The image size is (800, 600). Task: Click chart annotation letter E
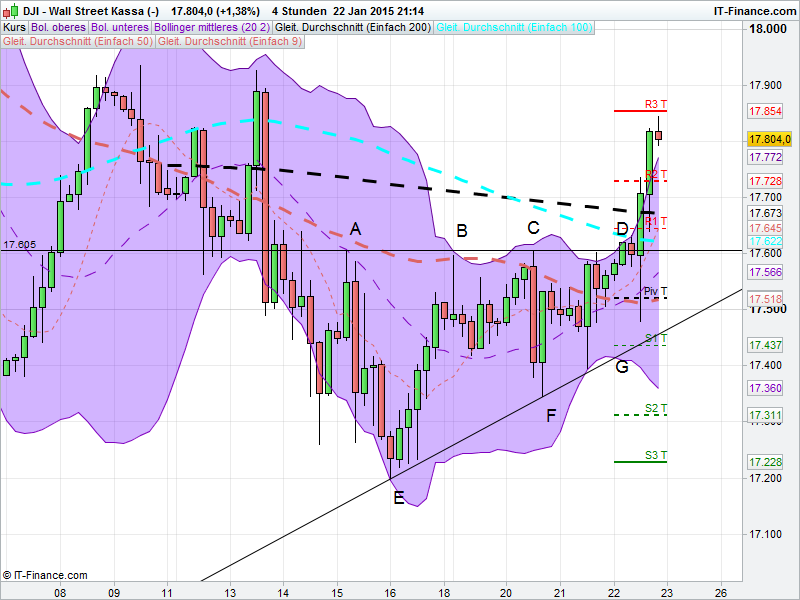398,498
